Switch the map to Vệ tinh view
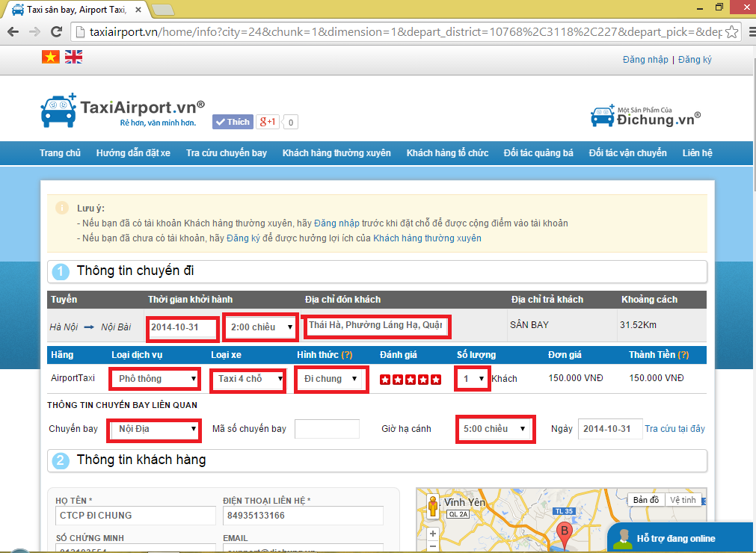Image resolution: width=756 pixels, height=553 pixels. point(683,500)
